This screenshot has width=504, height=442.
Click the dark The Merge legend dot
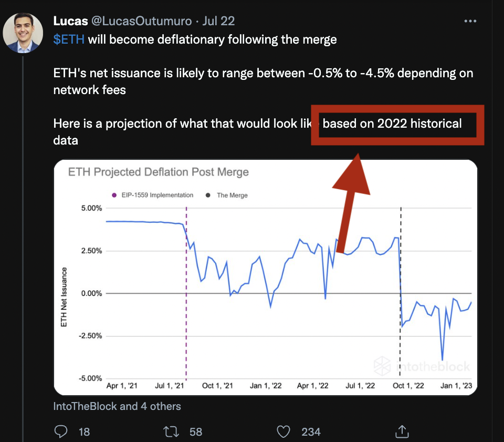pyautogui.click(x=208, y=195)
